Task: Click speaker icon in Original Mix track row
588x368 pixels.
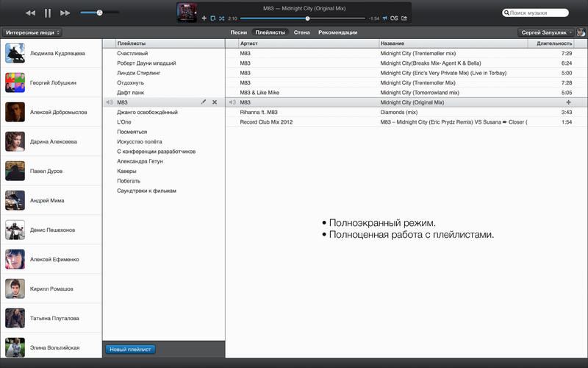Action: click(232, 102)
